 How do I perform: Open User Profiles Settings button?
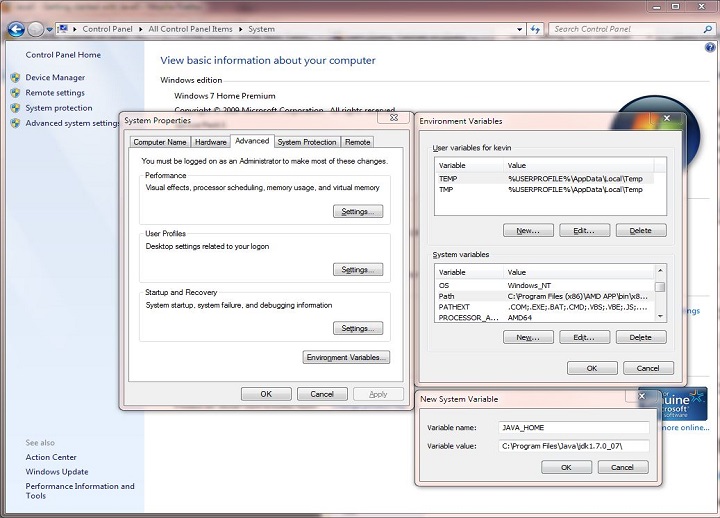tap(358, 270)
